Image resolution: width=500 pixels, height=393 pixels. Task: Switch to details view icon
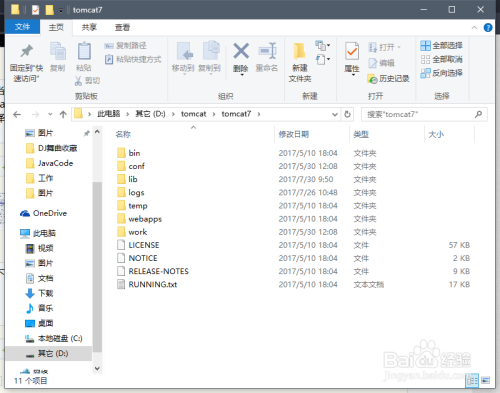point(472,380)
